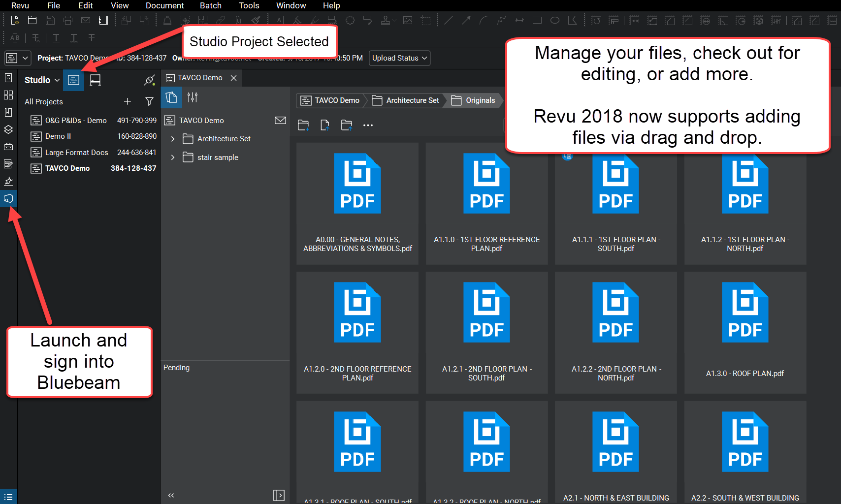Click the ellipsis more-options icon in project toolbar
Image resolution: width=841 pixels, height=504 pixels.
pyautogui.click(x=368, y=125)
